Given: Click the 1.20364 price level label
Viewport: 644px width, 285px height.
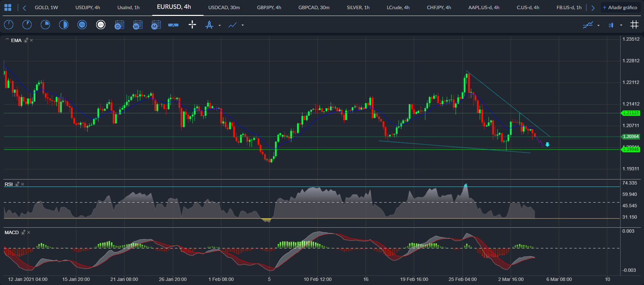Looking at the screenshot, I should (x=631, y=137).
